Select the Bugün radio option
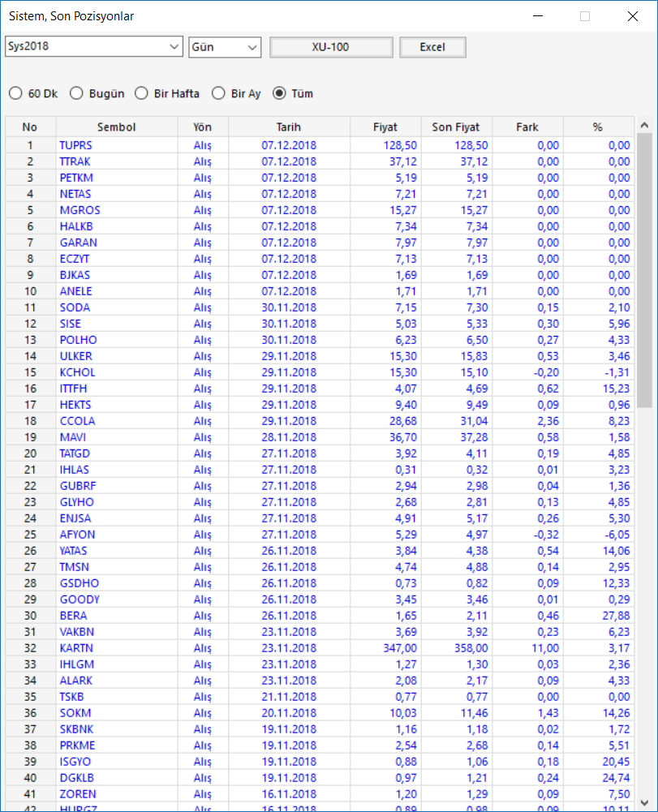The height and width of the screenshot is (812, 658). click(x=97, y=94)
